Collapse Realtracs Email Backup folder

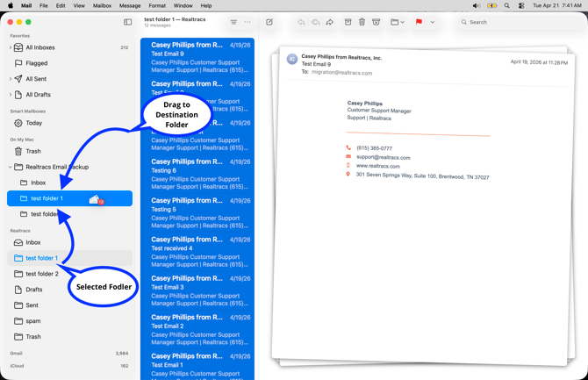point(11,167)
